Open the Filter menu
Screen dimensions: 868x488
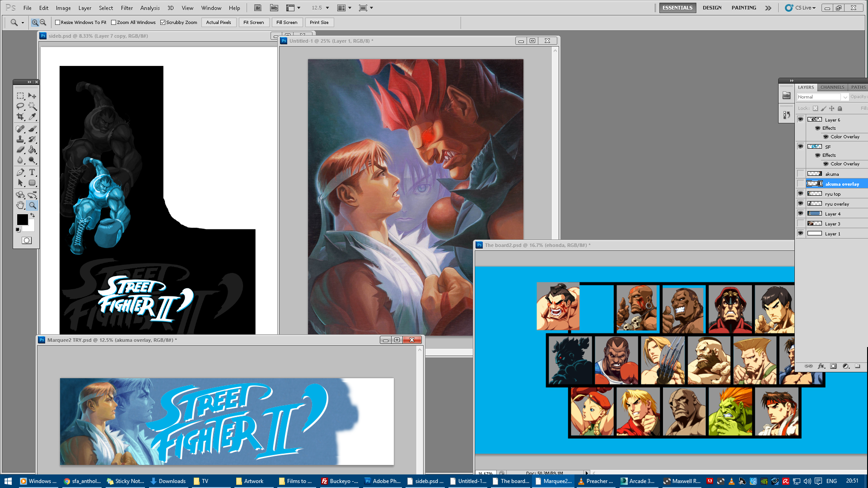(126, 8)
